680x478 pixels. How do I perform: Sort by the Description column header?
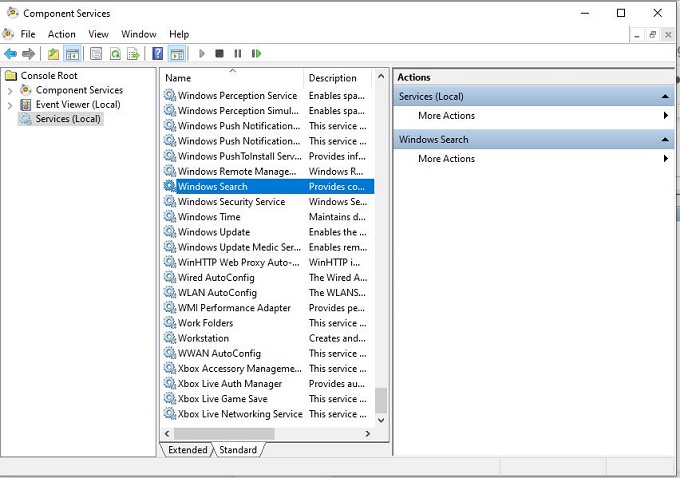click(338, 78)
